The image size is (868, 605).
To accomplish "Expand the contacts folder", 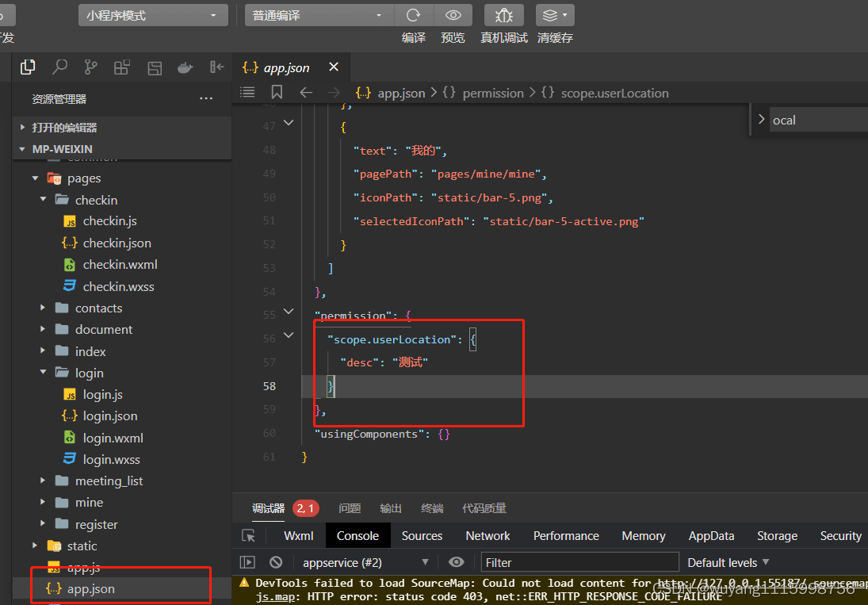I will pyautogui.click(x=98, y=308).
